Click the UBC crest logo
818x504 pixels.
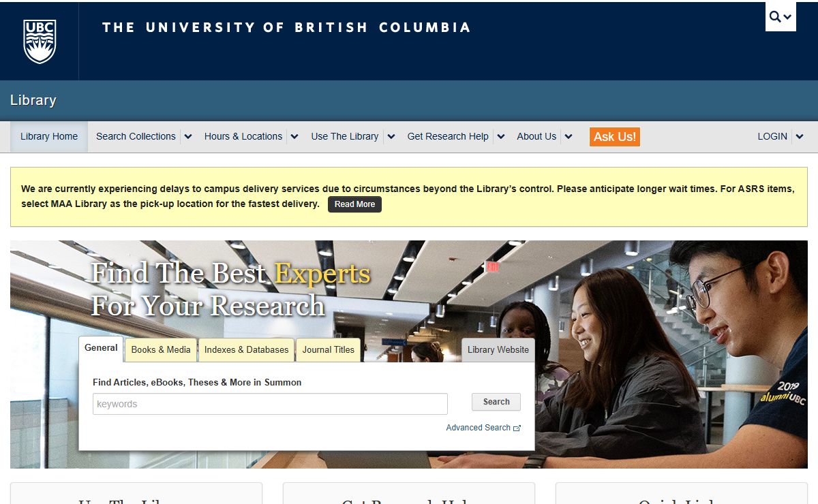[40, 41]
